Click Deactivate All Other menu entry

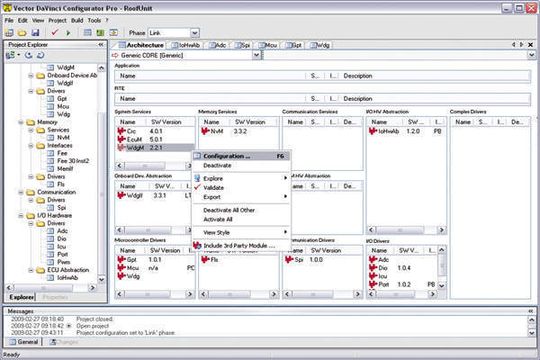229,210
